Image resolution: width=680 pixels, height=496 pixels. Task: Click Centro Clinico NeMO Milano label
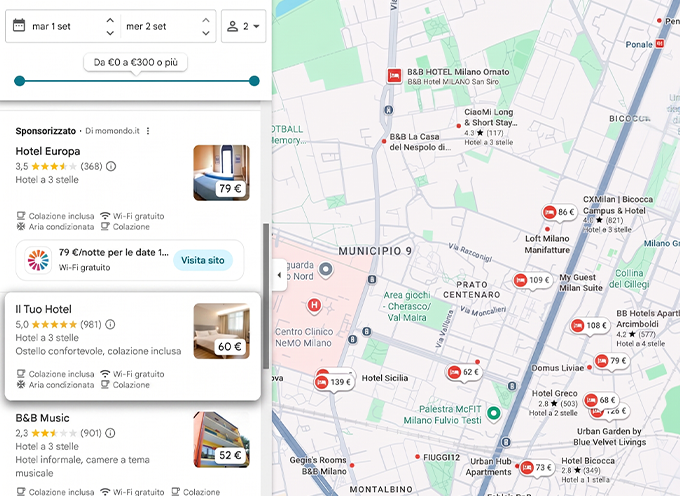pos(304,337)
